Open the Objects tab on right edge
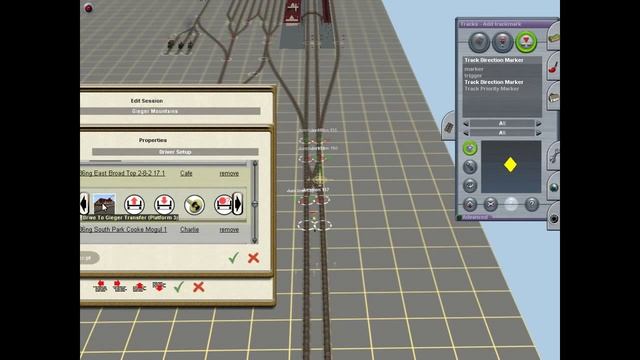This screenshot has width=640, height=360. tap(553, 97)
